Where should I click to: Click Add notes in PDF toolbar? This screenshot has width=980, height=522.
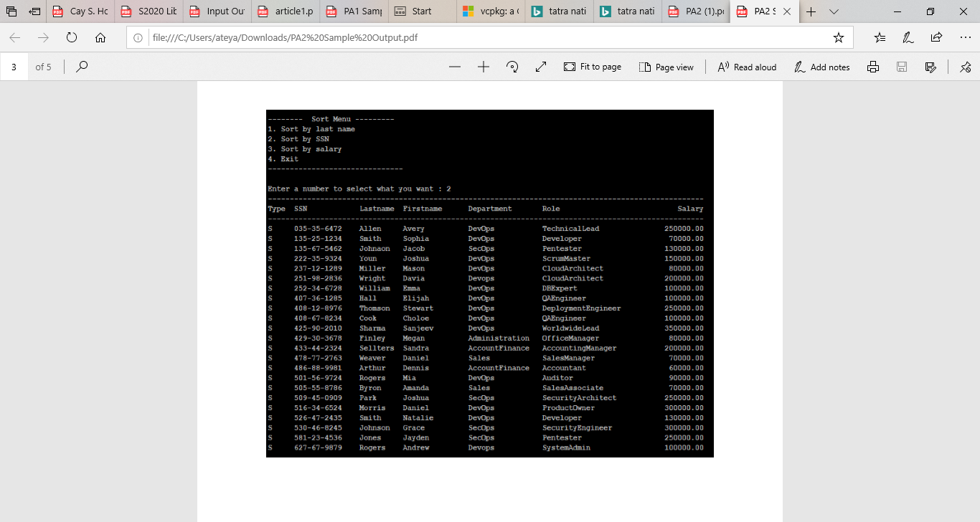(x=821, y=67)
